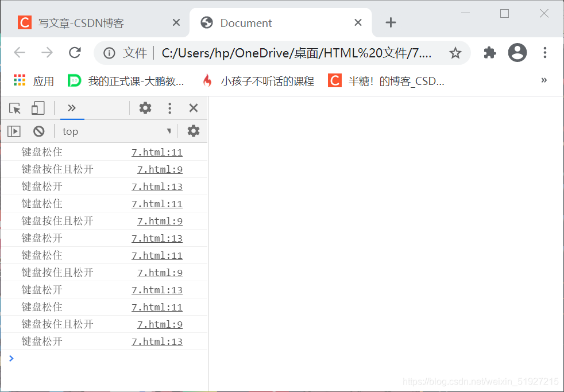Viewport: 564px width, 392px height.
Task: Close the Document tab
Action: 358,22
